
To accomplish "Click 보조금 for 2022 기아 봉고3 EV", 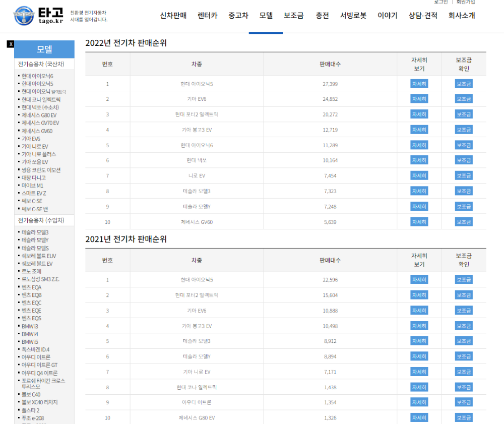I will [x=464, y=130].
